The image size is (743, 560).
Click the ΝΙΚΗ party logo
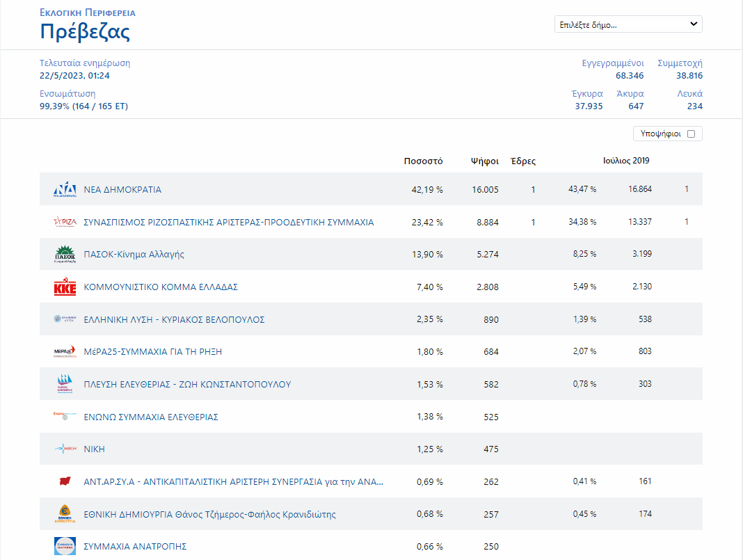point(65,448)
